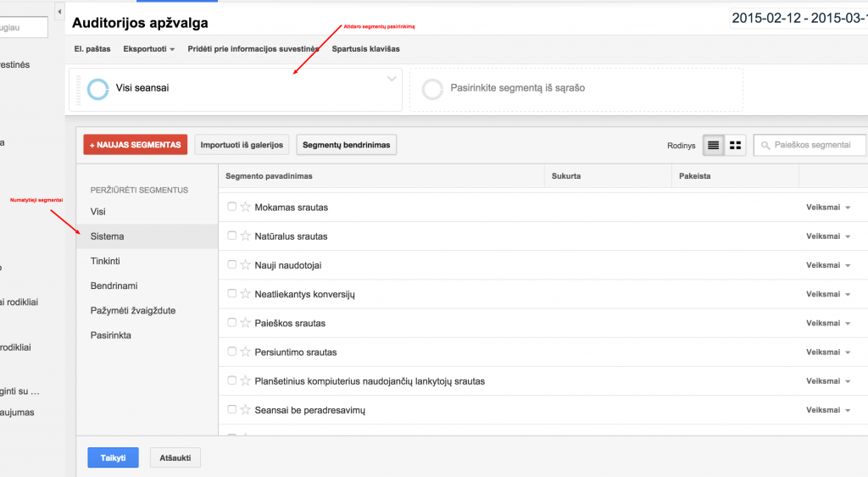Click Segmentų bendrinimas button
The width and height of the screenshot is (868, 477).
[346, 145]
